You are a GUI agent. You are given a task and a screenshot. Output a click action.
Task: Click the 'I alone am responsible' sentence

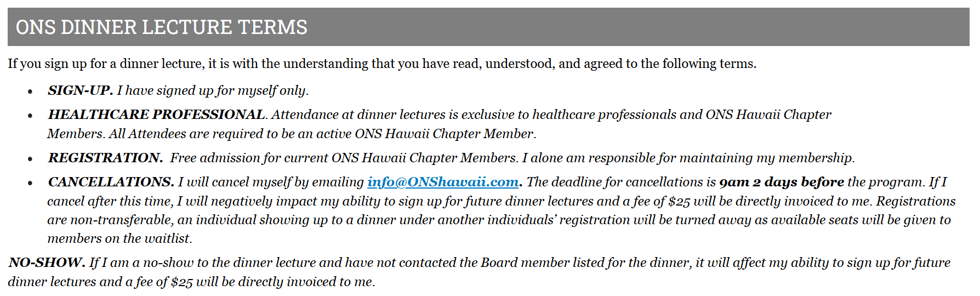688,158
